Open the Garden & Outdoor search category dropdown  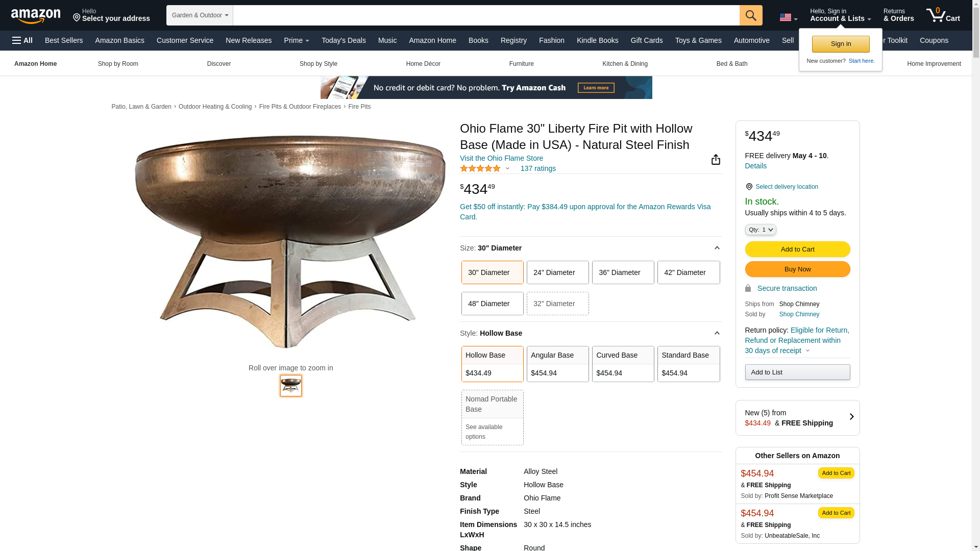click(x=200, y=15)
